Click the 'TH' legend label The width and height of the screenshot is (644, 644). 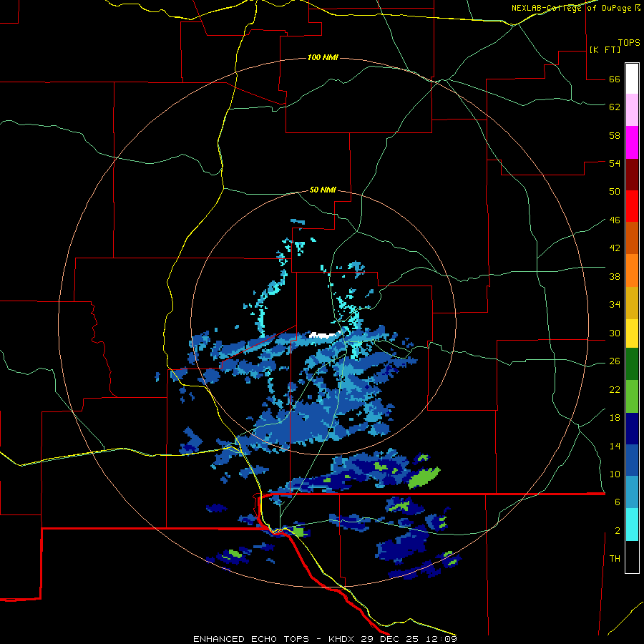coord(615,559)
